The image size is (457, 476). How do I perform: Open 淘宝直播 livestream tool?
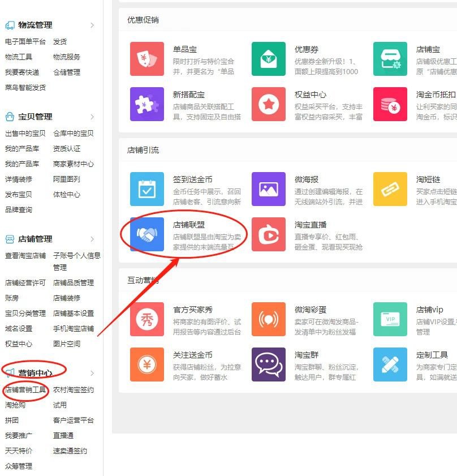[x=268, y=234]
